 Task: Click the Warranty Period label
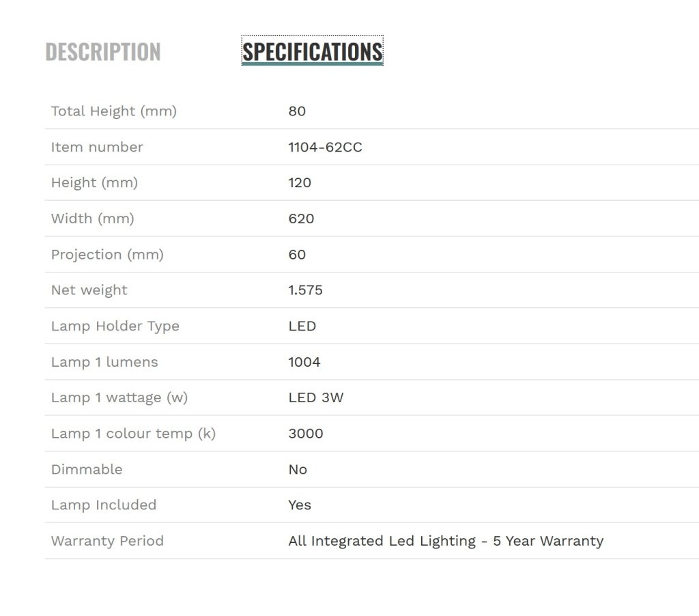[107, 541]
